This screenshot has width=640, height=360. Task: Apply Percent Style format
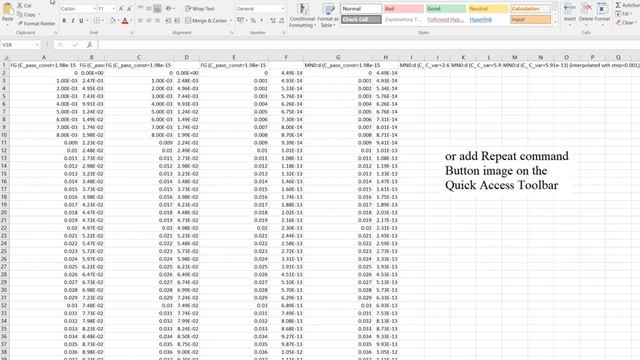pyautogui.click(x=253, y=20)
